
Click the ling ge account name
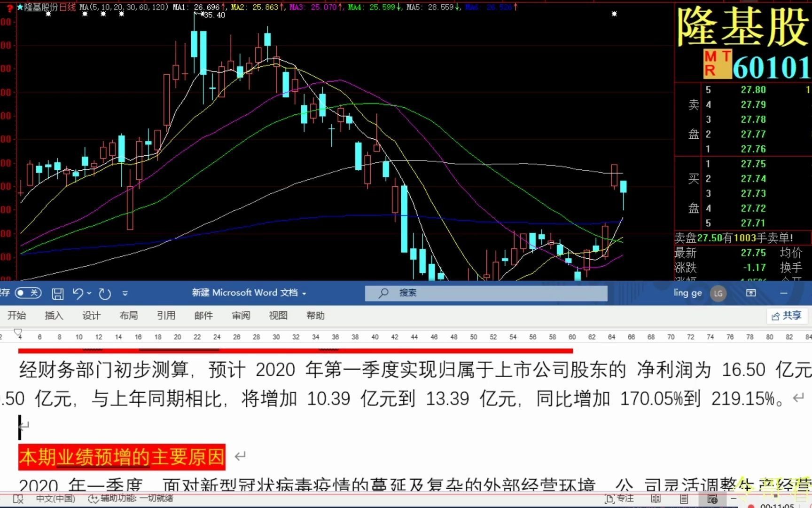click(x=687, y=293)
